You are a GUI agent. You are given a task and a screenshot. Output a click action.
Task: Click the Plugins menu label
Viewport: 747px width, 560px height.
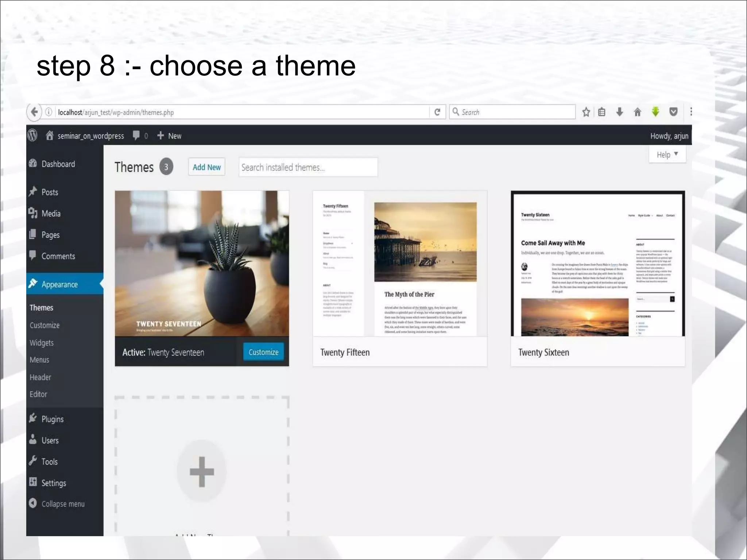point(53,419)
